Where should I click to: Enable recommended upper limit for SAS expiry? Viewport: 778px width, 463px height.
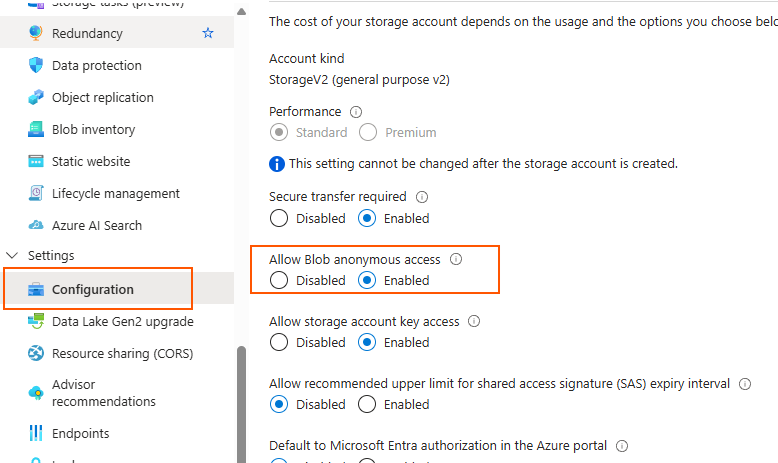click(x=367, y=404)
